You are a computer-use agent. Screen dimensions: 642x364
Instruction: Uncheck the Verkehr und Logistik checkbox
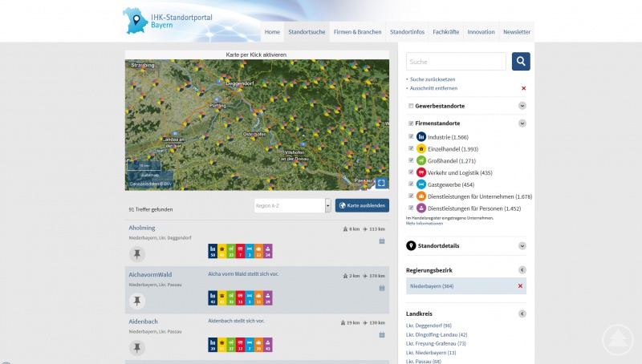pyautogui.click(x=411, y=172)
